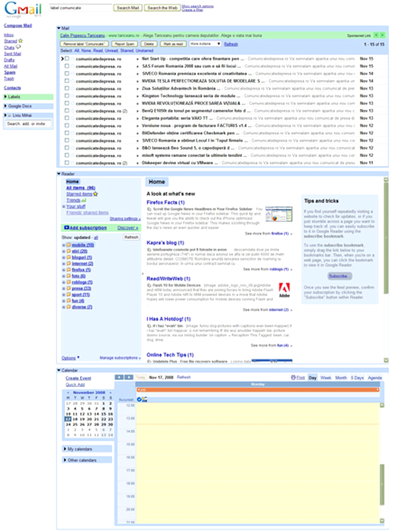Switch Calendar to 5 Days view
The height and width of the screenshot is (532, 397).
(357, 378)
